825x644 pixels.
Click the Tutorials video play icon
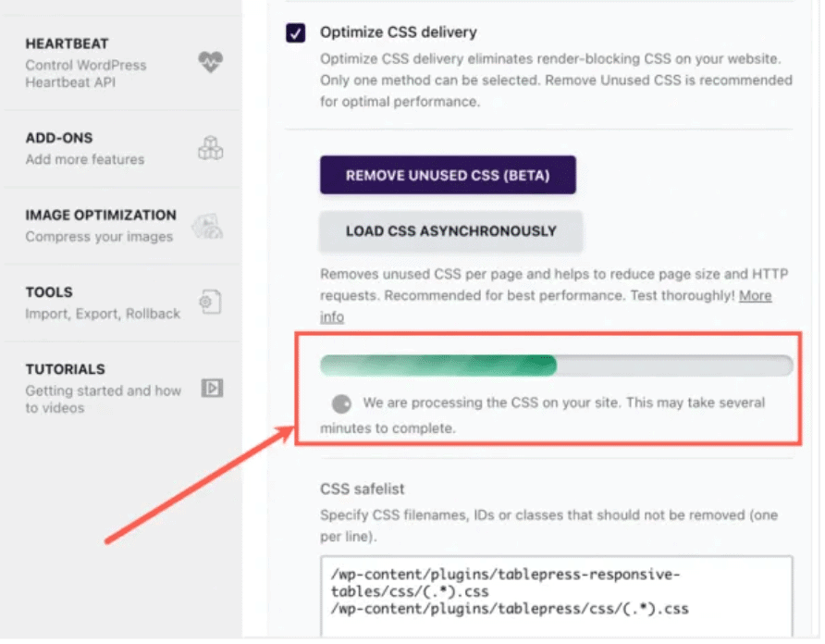point(212,389)
